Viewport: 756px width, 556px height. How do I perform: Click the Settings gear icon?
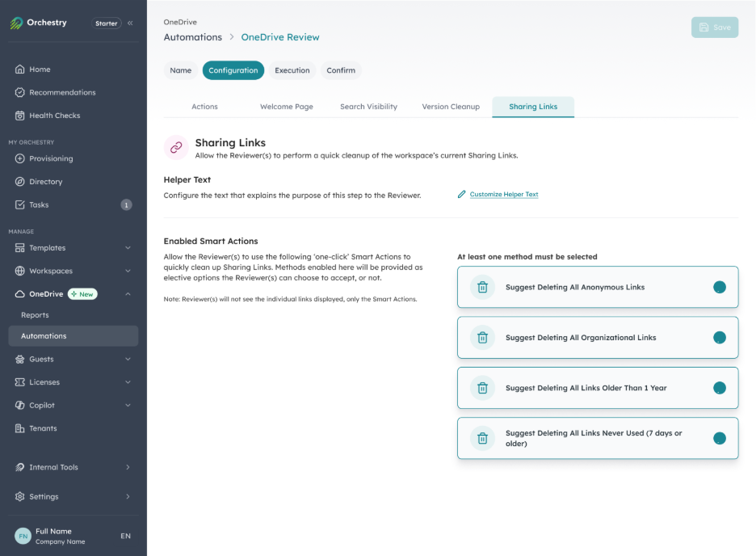[x=19, y=496]
